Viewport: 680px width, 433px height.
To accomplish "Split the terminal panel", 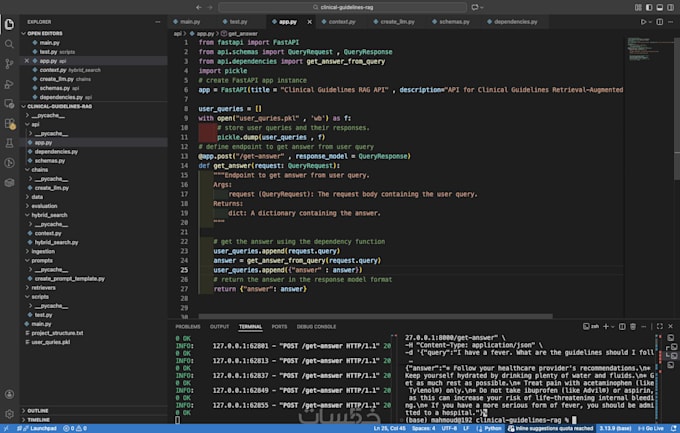I will click(622, 326).
